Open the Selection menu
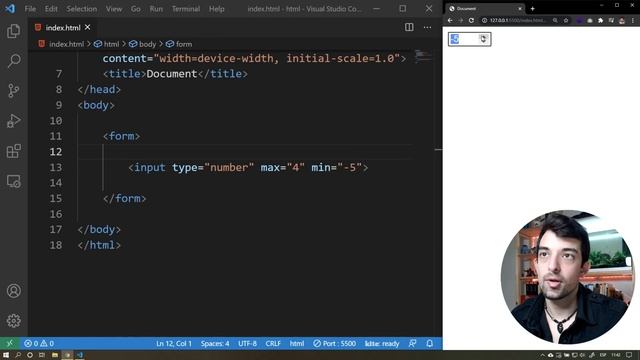Screen dimensions: 640x360 pos(82,9)
